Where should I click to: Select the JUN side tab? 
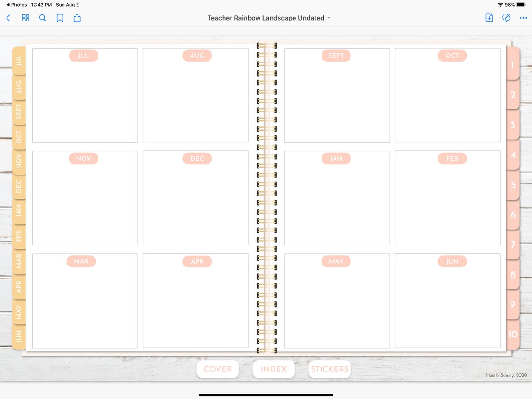[x=19, y=336]
